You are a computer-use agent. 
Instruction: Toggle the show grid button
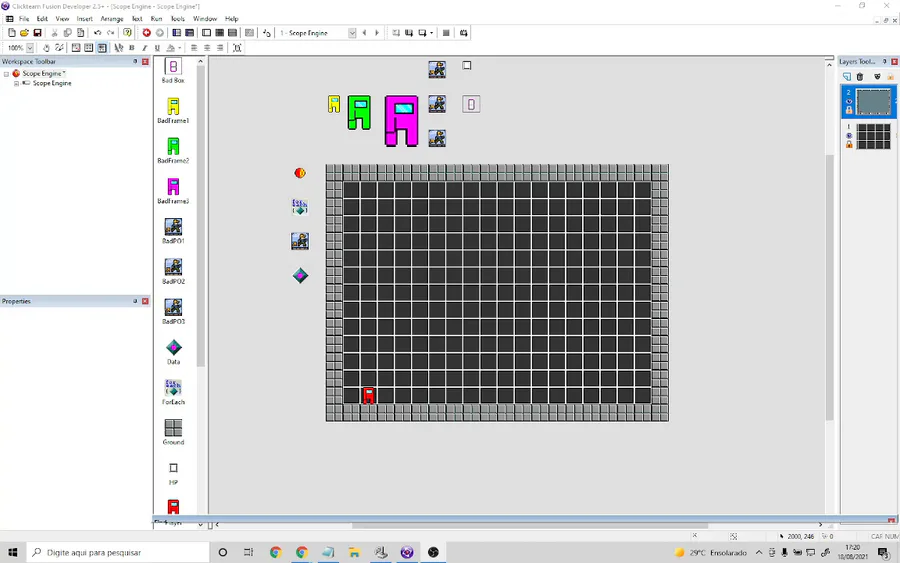click(88, 48)
